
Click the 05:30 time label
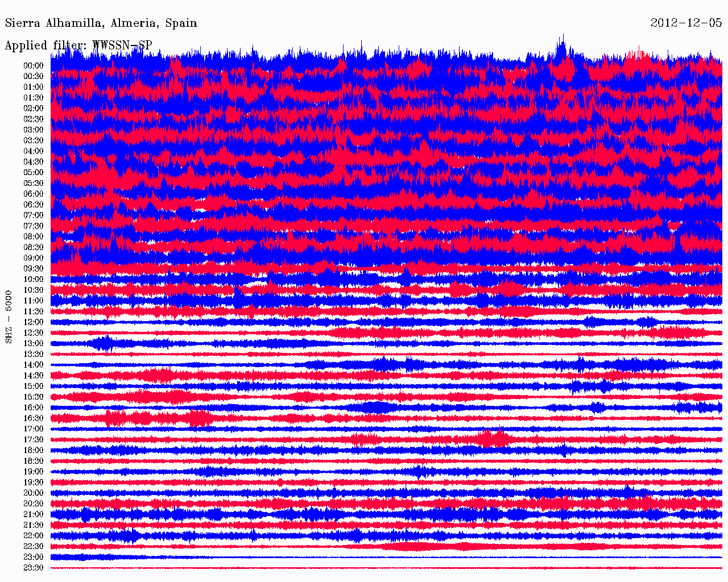coord(34,184)
